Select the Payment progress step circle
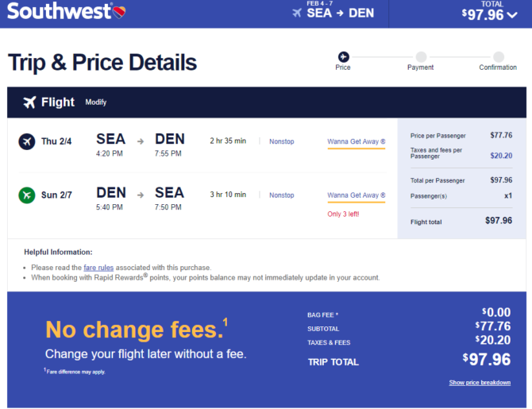Viewport: 532px width, 409px height. coord(421,56)
